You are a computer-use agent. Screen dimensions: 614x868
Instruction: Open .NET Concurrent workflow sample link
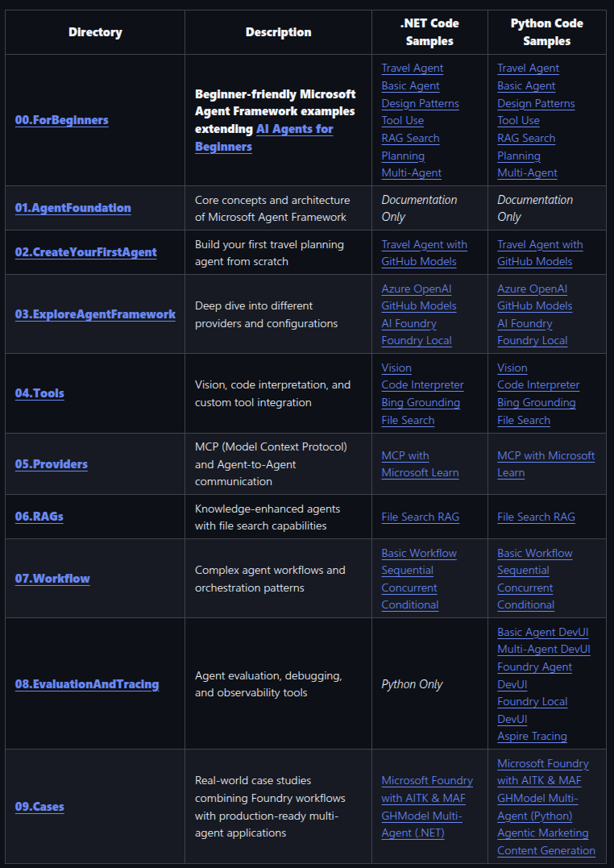pyautogui.click(x=409, y=588)
